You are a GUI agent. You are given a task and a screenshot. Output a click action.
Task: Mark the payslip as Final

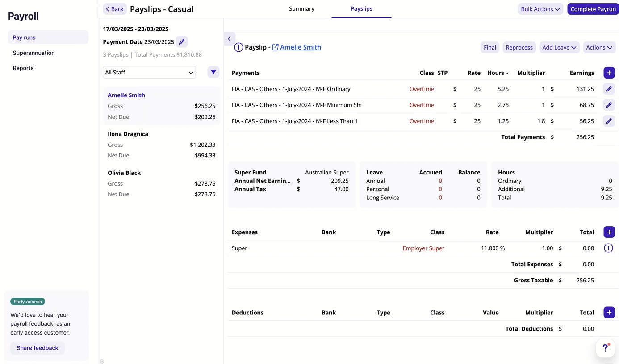point(490,47)
